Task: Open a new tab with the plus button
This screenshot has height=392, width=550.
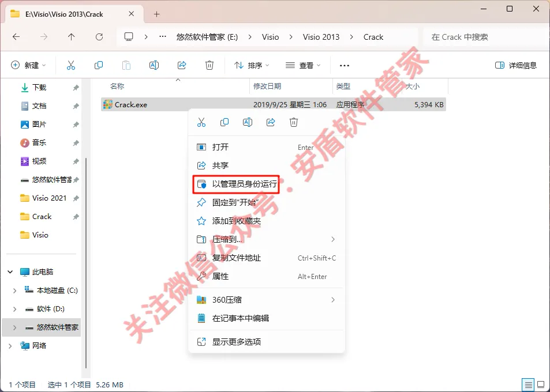Action: [157, 14]
